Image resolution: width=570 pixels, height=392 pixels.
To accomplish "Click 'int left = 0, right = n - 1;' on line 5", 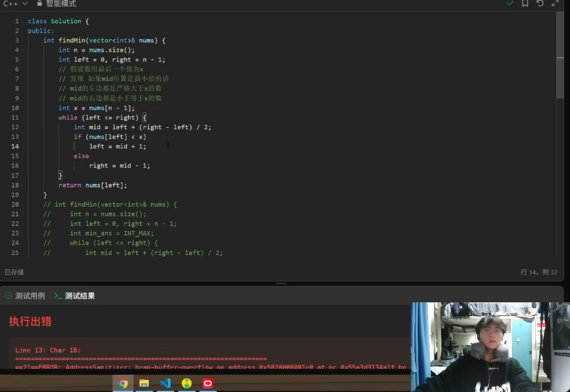I will (x=112, y=59).
